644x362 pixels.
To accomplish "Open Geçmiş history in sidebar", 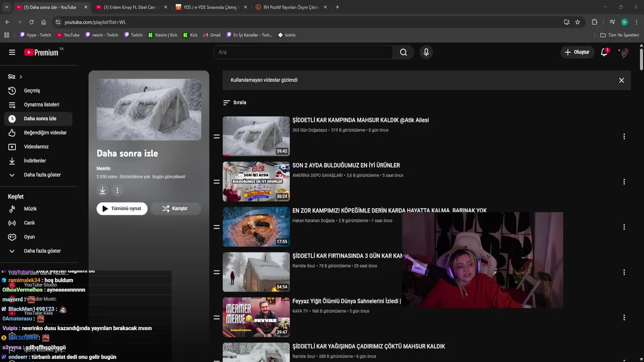I will [38, 90].
